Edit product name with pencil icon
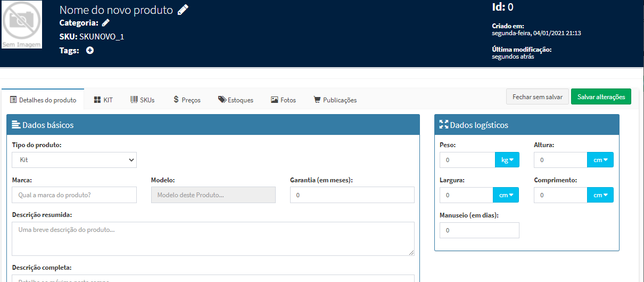The image size is (644, 282). pos(183,10)
